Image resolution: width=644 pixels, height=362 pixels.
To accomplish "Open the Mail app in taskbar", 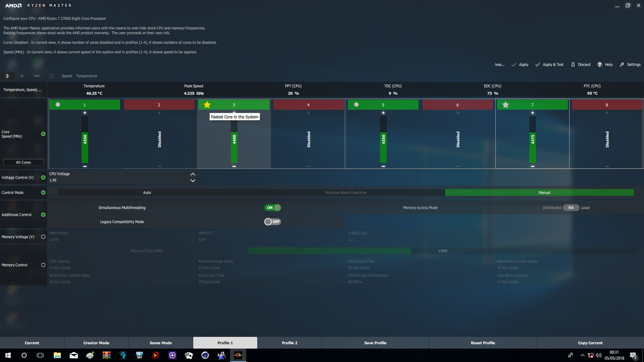I will [x=73, y=355].
